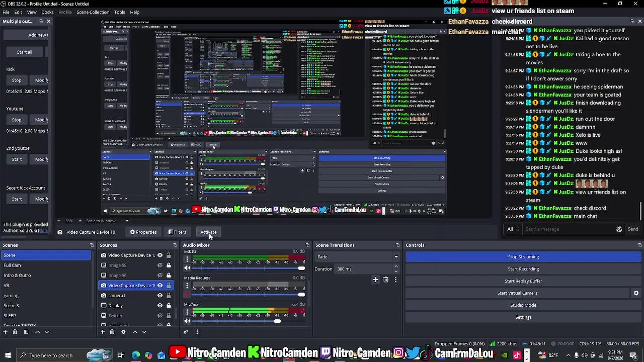The height and width of the screenshot is (362, 644).
Task: Undock the Scenes panel
Action: click(x=92, y=245)
